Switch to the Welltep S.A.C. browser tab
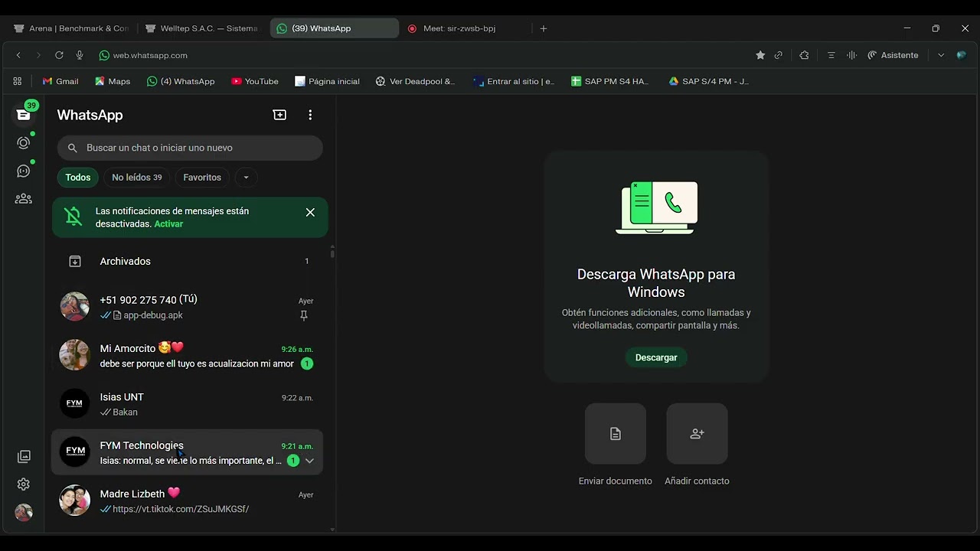Viewport: 980px width, 551px height. (202, 28)
